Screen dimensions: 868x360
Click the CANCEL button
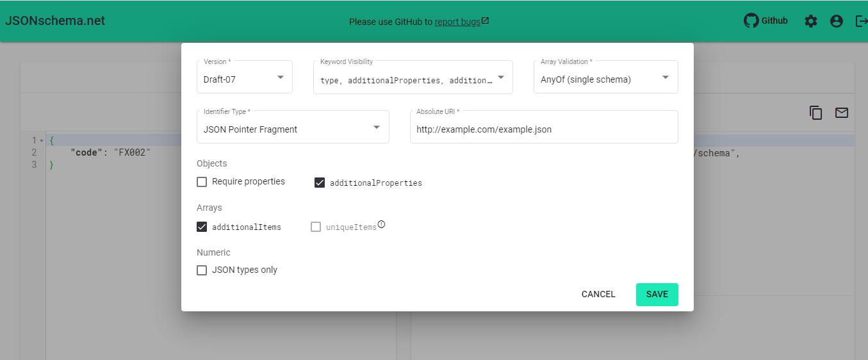pos(598,295)
